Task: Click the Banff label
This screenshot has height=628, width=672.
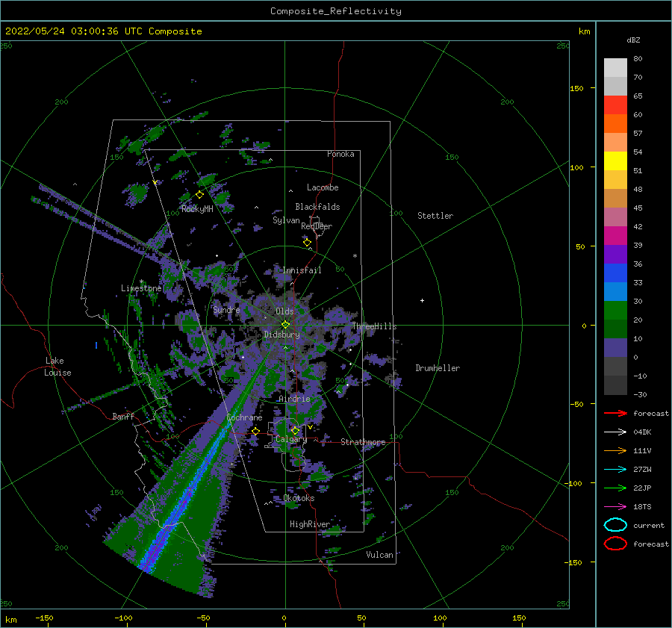Action: coord(123,416)
